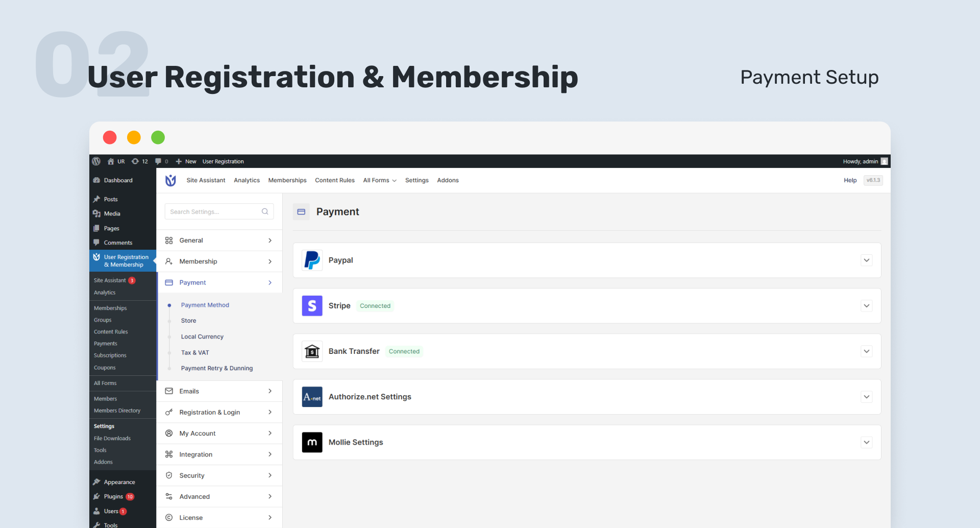Image resolution: width=980 pixels, height=528 pixels.
Task: Open the comments bubble in admin bar
Action: [x=159, y=161]
